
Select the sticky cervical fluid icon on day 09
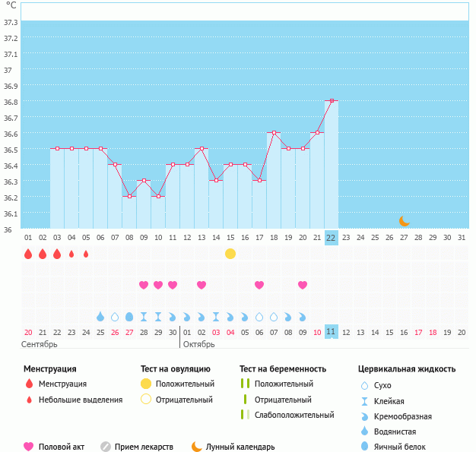[144, 317]
